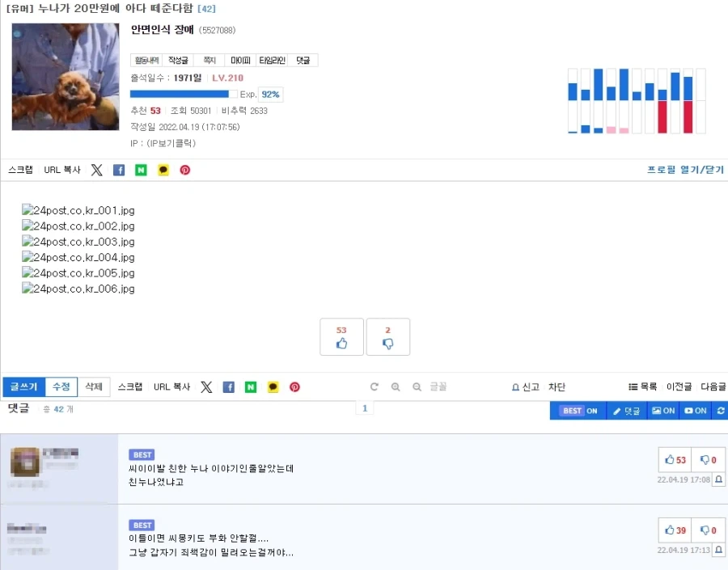Click first commenter's blurred avatar
The width and height of the screenshot is (728, 570).
coord(25,462)
